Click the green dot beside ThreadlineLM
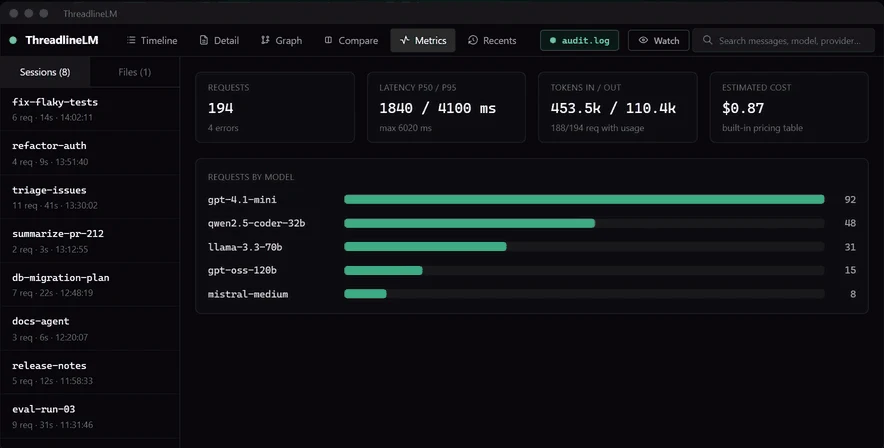The image size is (884, 448). tap(14, 41)
